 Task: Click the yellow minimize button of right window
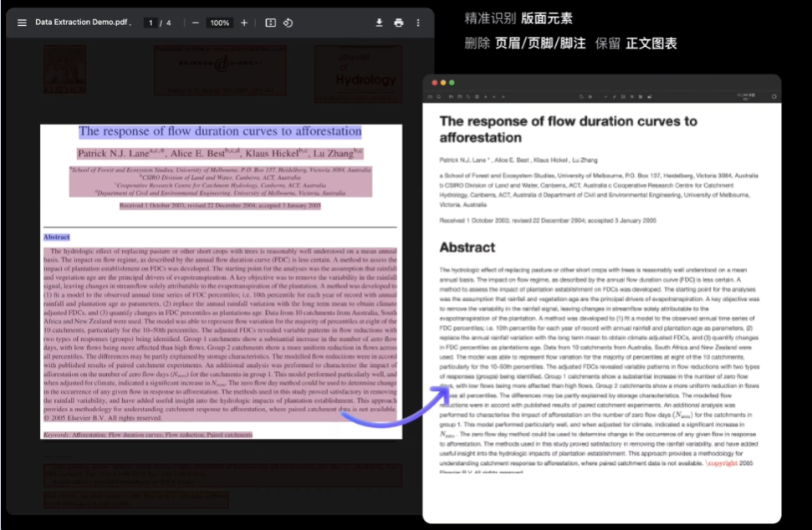pos(443,83)
